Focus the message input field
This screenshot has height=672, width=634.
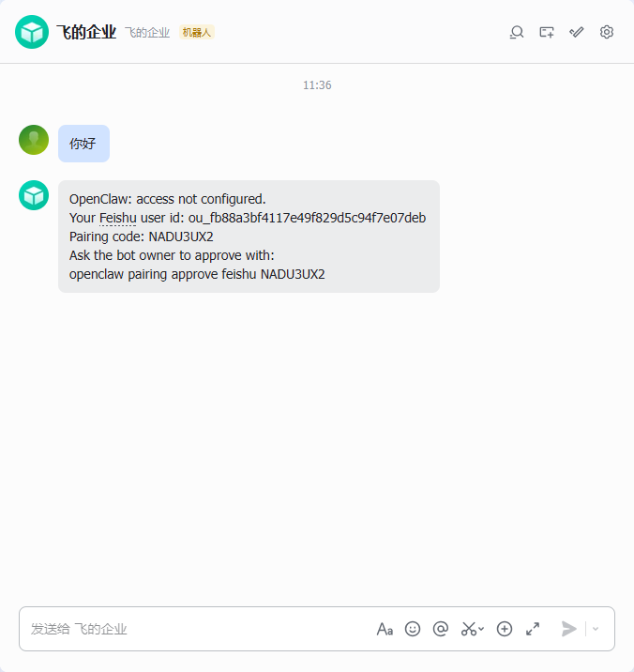[197, 629]
